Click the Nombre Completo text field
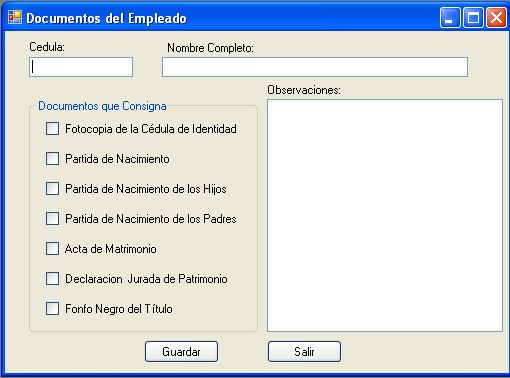The width and height of the screenshot is (510, 378). [315, 67]
